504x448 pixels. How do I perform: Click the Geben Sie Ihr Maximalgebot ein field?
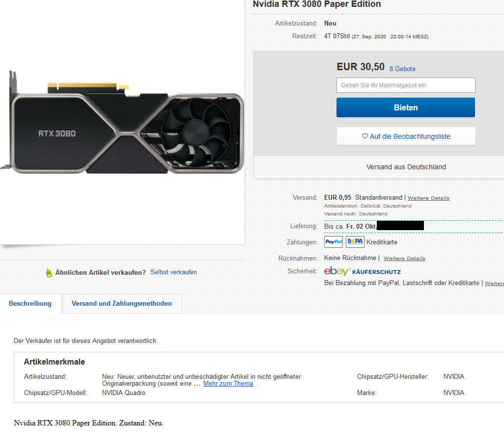(x=405, y=85)
